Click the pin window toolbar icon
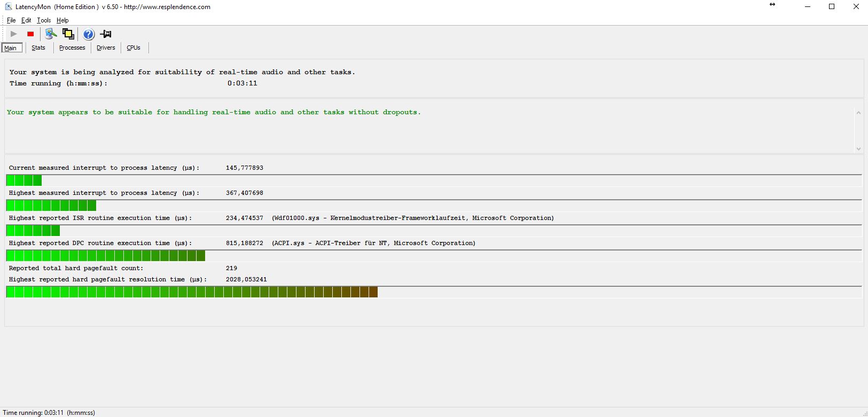 tap(106, 34)
